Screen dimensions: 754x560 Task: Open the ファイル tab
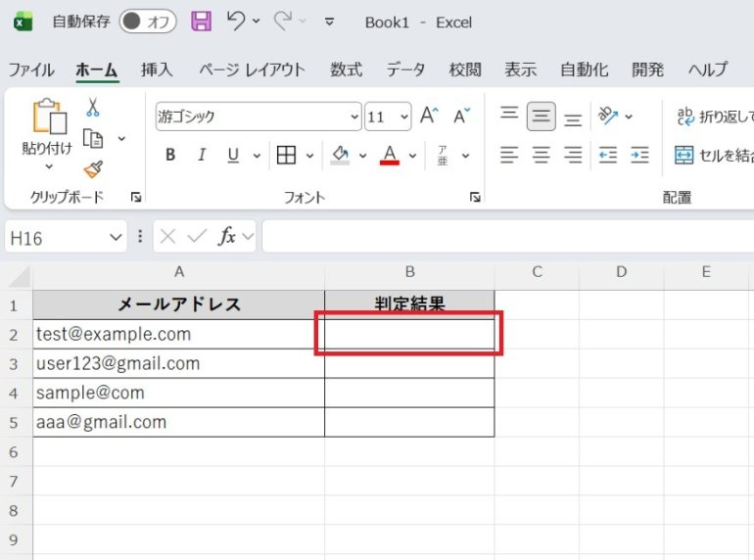tap(31, 70)
